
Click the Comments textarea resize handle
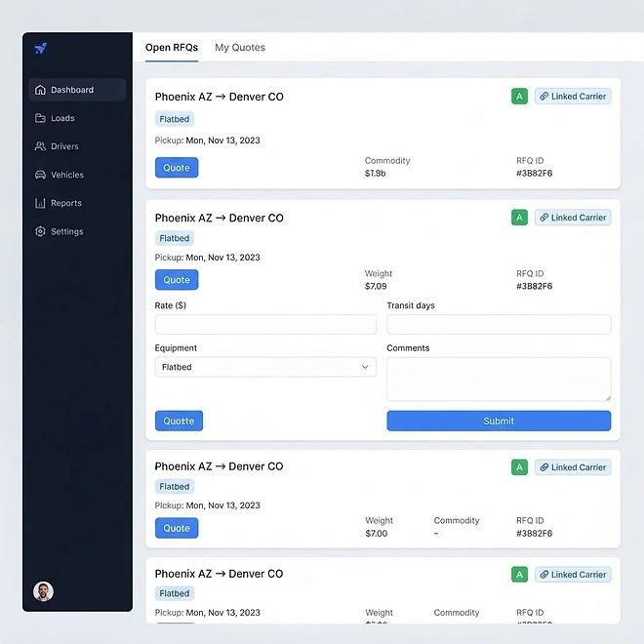click(x=608, y=397)
